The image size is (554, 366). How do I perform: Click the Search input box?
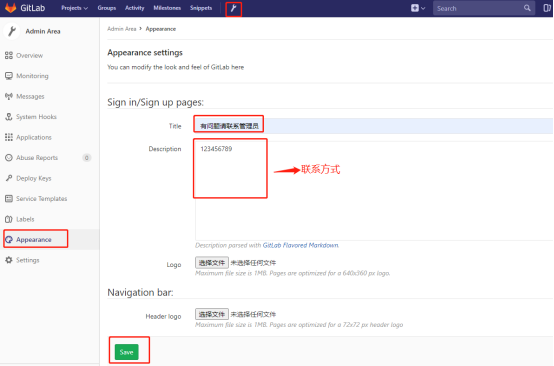click(x=483, y=8)
